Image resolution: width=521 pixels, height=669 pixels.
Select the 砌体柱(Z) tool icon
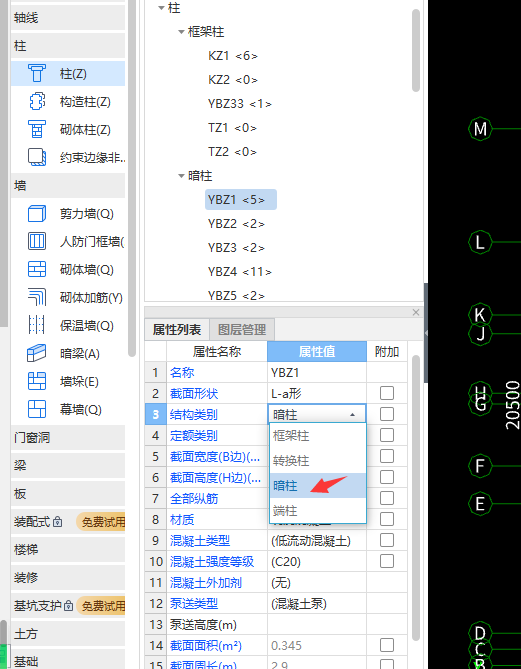(37, 129)
